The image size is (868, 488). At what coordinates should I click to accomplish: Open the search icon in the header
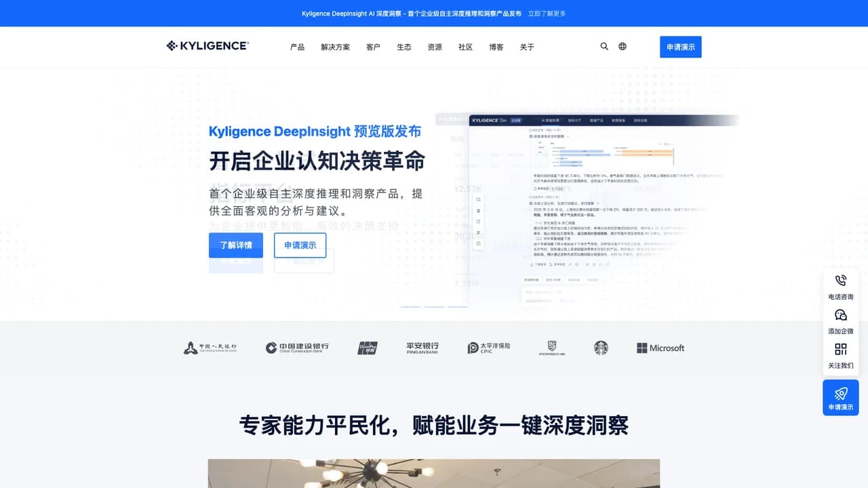pyautogui.click(x=604, y=47)
